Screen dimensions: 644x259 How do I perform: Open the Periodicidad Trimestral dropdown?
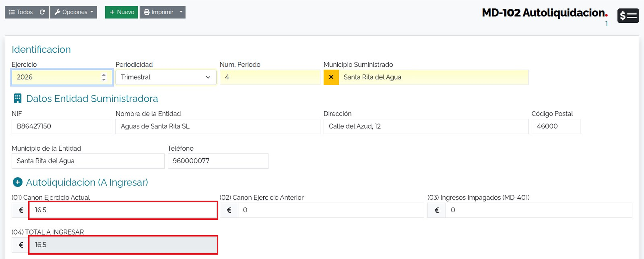coord(166,77)
